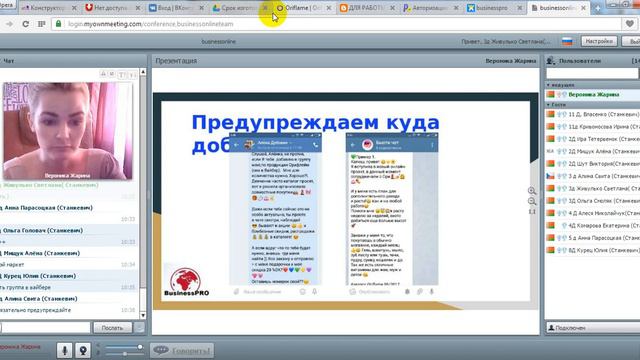The height and width of the screenshot is (360, 640).
Task: Click the users search field
Action: tap(592, 73)
